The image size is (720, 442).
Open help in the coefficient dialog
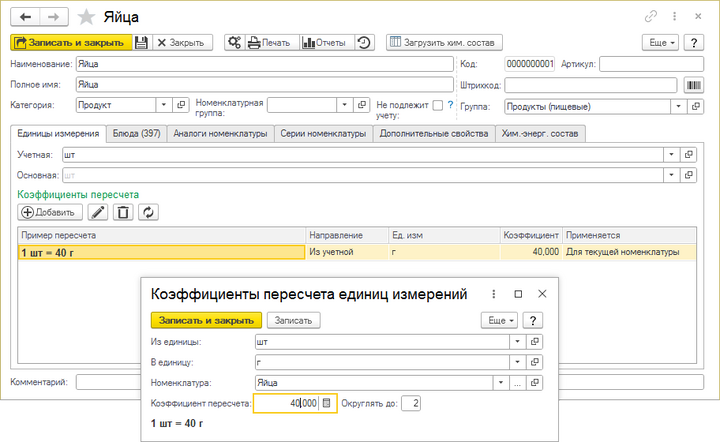533,320
